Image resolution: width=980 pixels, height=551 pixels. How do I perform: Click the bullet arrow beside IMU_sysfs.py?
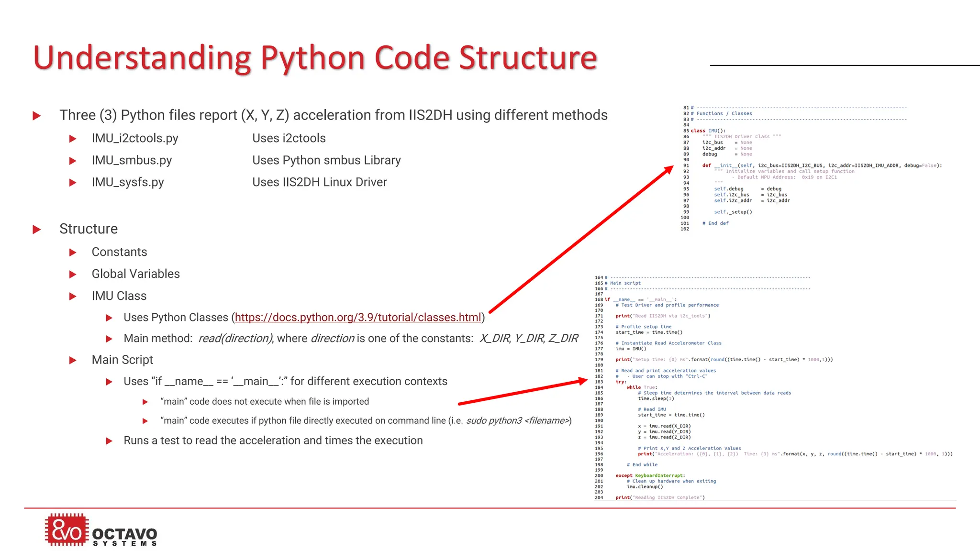tap(73, 183)
